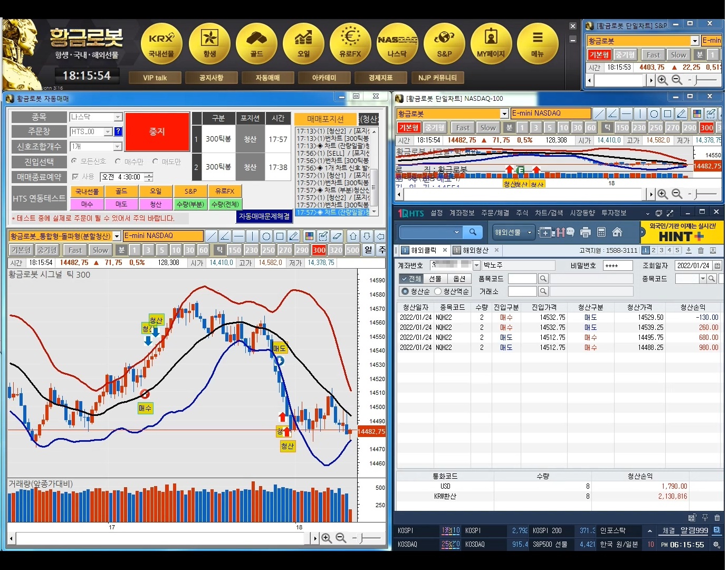This screenshot has height=570, width=728.
Task: Select vertical line tool in main chart toolbar
Action: 252,236
